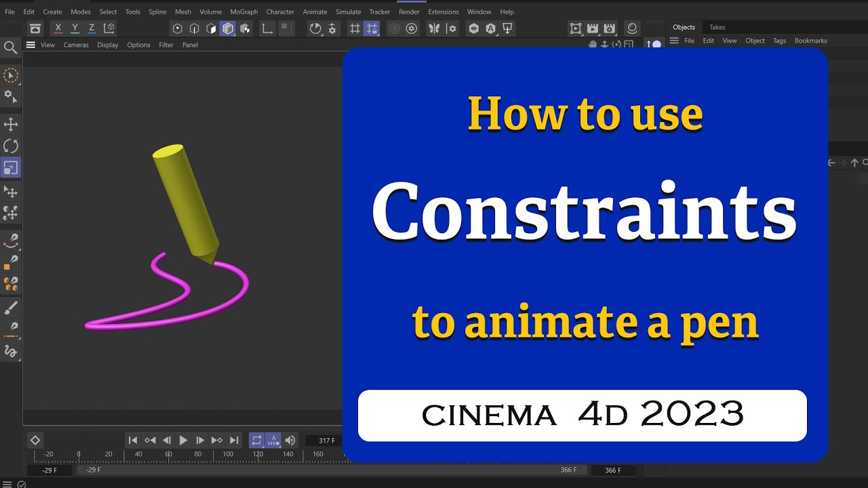
Task: Toggle X axis lock
Action: (x=58, y=28)
